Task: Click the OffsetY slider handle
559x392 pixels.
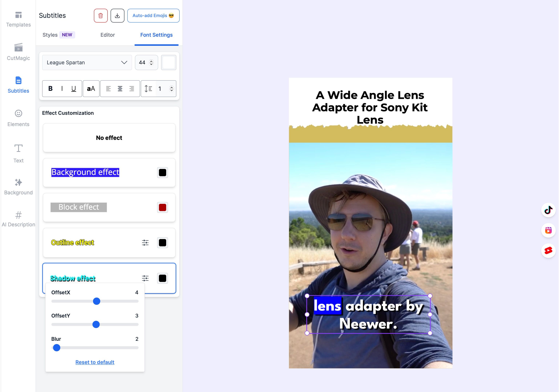Action: [96, 325]
